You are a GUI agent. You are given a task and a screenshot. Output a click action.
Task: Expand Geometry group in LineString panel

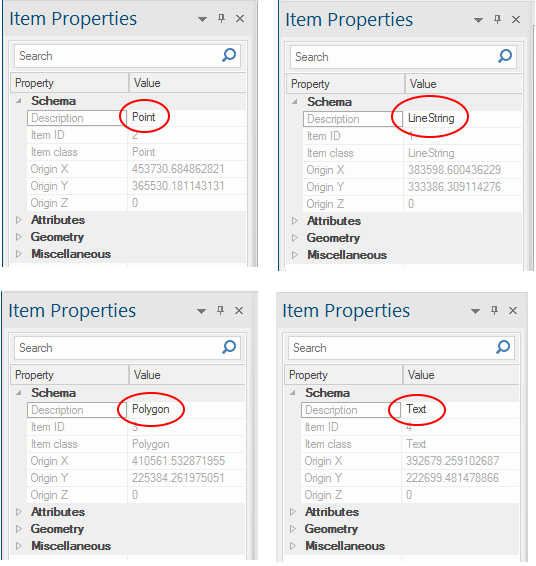point(295,238)
